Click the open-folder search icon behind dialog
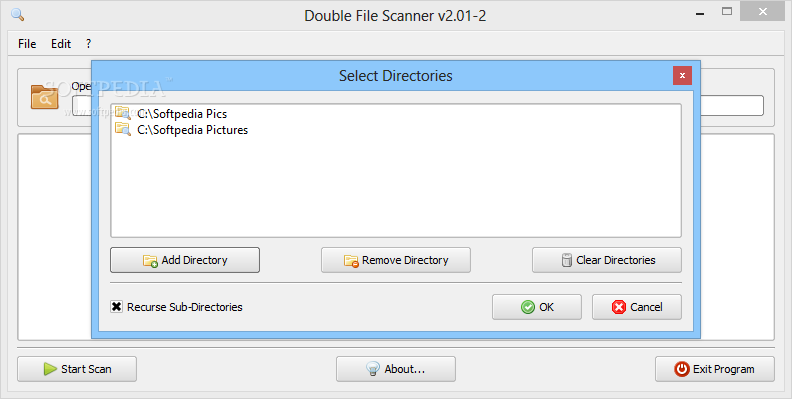Screen dimensions: 792x399 tap(45, 97)
